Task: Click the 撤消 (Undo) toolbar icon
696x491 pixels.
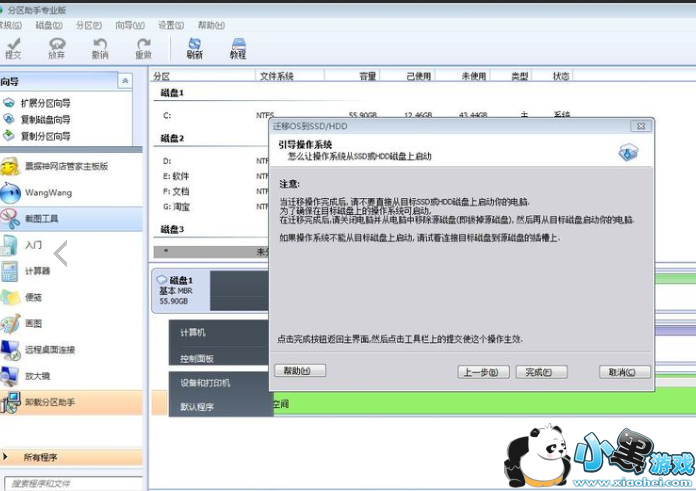Action: [x=100, y=48]
